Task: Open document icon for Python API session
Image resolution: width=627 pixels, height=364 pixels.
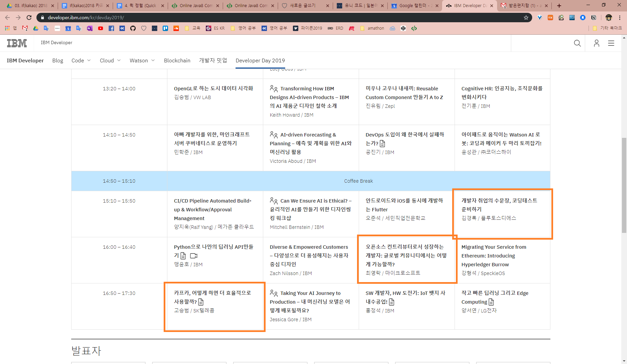Action: tap(183, 256)
